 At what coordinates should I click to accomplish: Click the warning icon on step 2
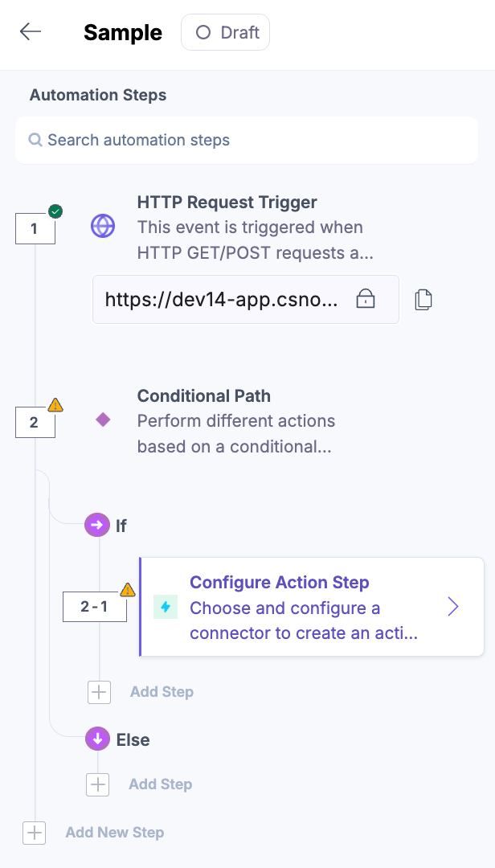point(55,405)
